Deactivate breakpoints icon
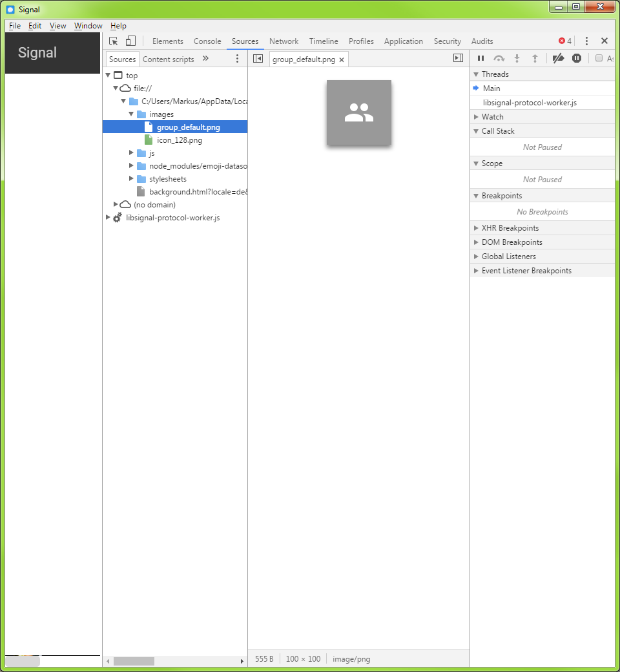Viewport: 620px width, 672px height. (558, 58)
